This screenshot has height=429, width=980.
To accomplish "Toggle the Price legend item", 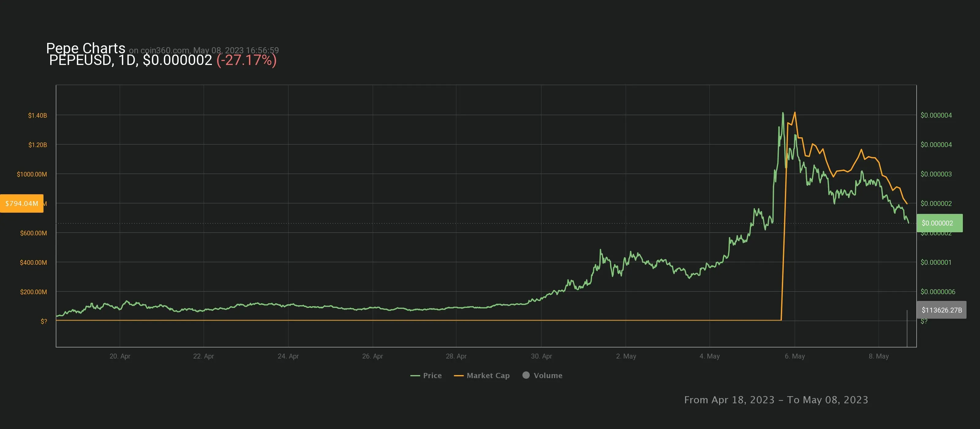I will 432,375.
